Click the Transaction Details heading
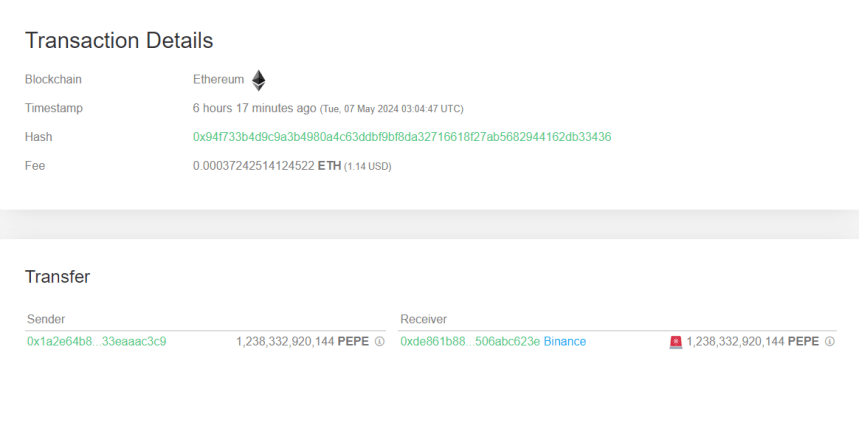 pyautogui.click(x=119, y=41)
